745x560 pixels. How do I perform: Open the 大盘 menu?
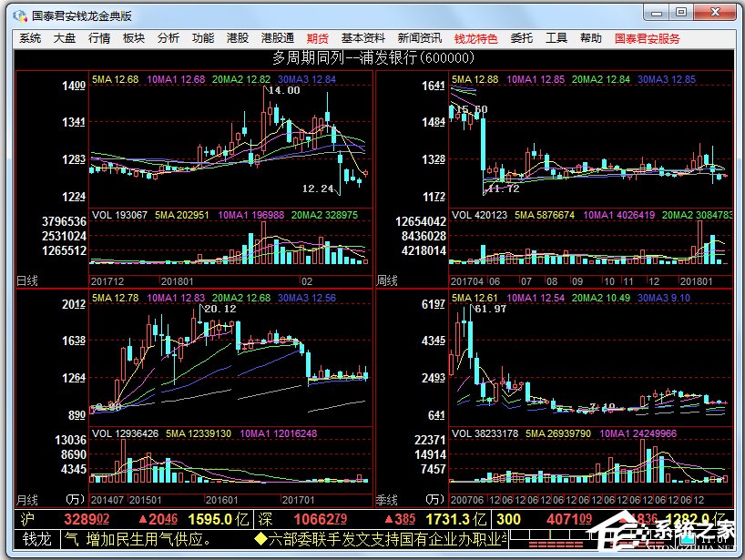click(x=65, y=38)
